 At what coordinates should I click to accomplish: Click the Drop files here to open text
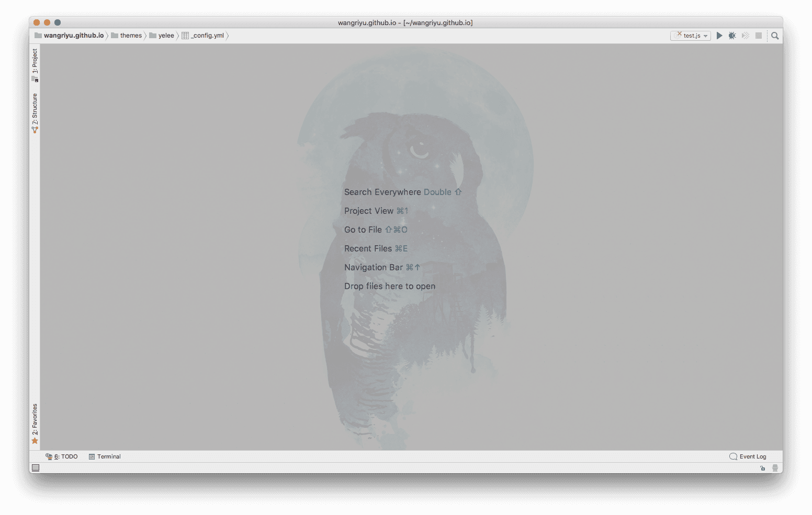coord(390,286)
